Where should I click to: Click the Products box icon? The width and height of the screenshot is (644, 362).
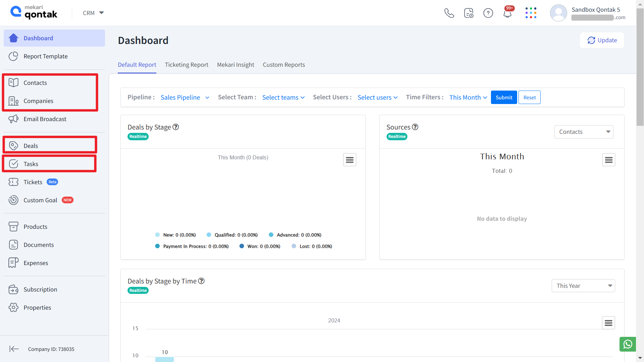[x=13, y=226]
